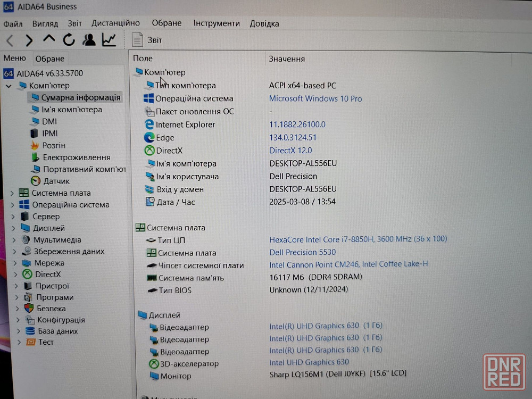The width and height of the screenshot is (532, 399).
Task: Open the DirectX 12.0 link
Action: [290, 151]
